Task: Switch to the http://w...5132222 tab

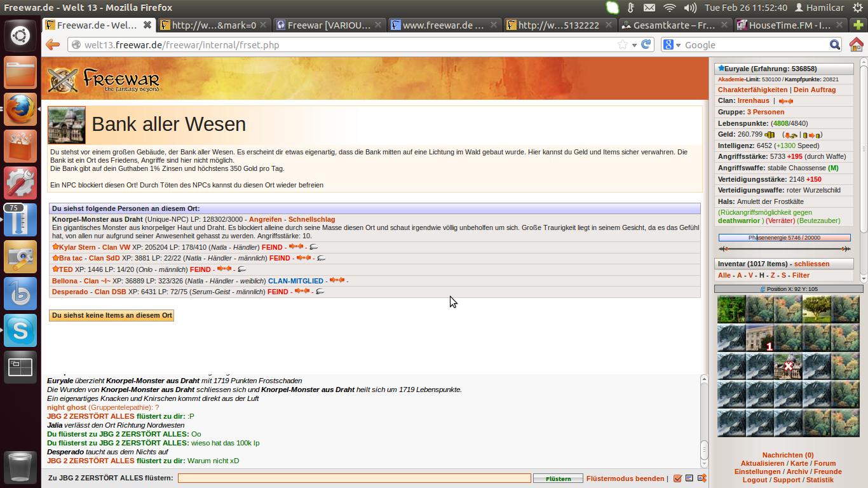Action: 559,25
